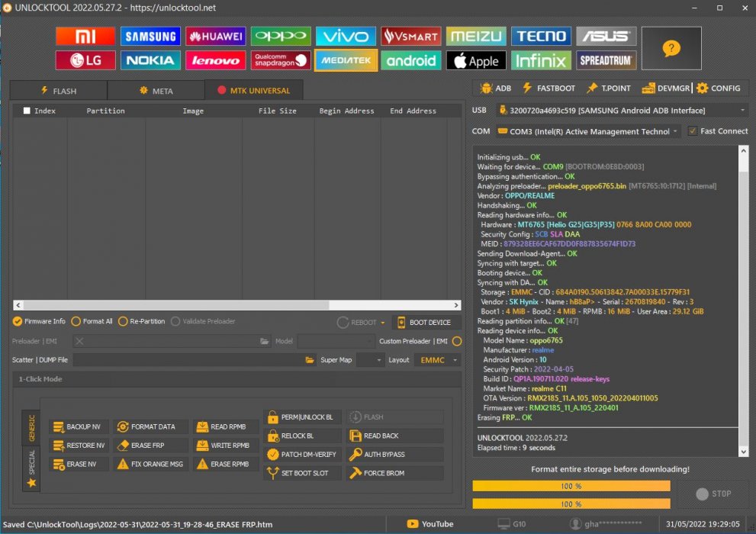The image size is (756, 534).
Task: Select the Xiaomi MI brand logo
Action: click(x=85, y=36)
